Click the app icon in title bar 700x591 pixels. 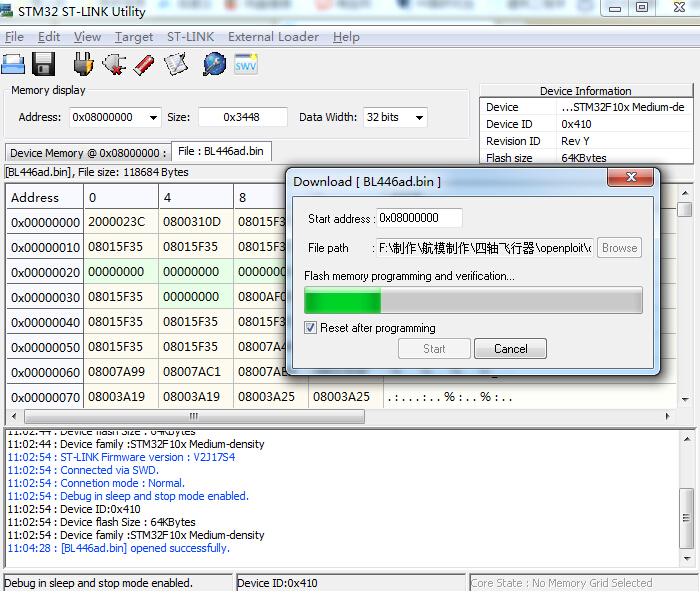[x=7, y=10]
